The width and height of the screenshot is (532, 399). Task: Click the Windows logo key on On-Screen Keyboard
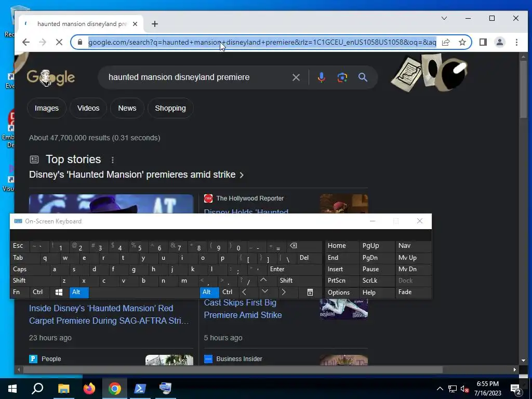(59, 292)
